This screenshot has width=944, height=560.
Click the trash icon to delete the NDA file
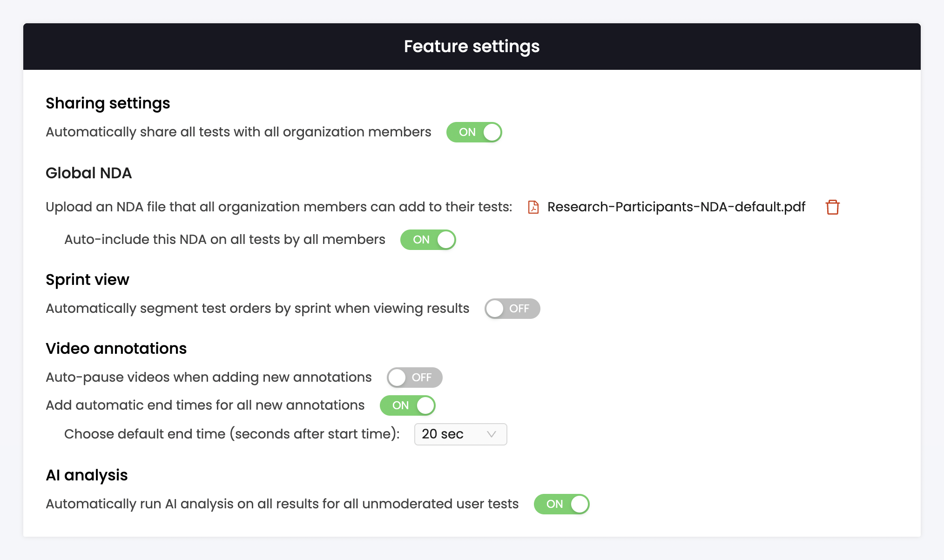832,207
